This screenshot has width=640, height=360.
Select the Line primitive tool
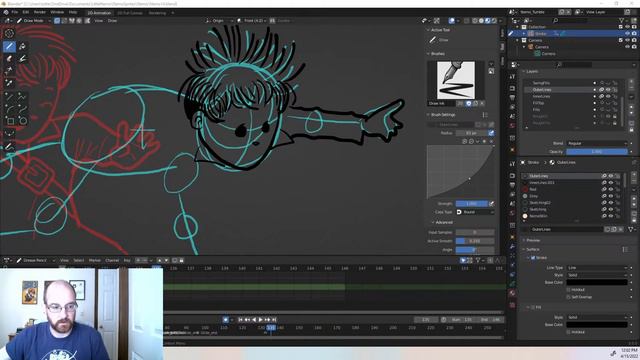9,97
